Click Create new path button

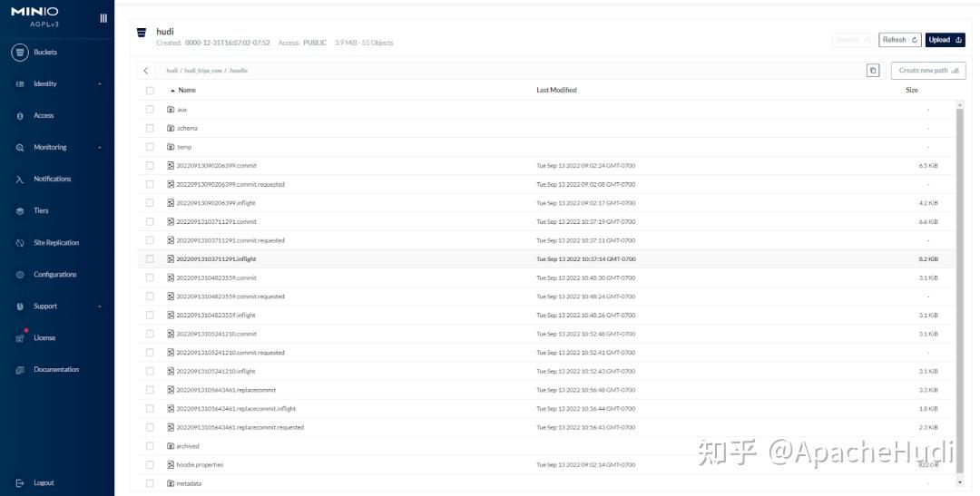(928, 71)
